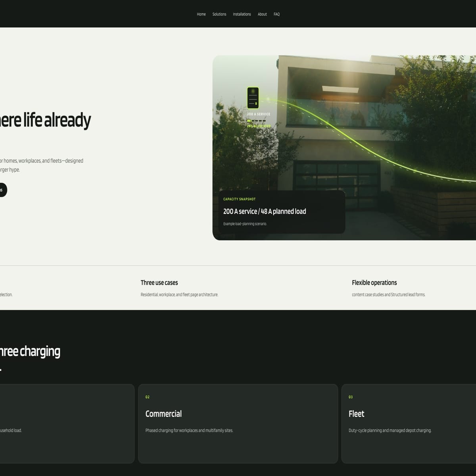Screen dimensions: 476x476
Task: Click the partially visible dark hero button
Action: (2, 190)
